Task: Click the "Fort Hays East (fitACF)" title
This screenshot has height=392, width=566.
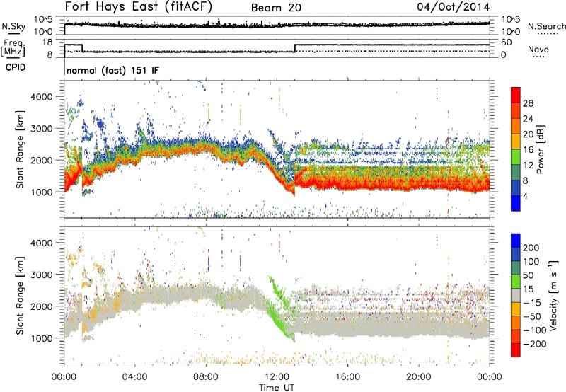Action: click(x=138, y=7)
